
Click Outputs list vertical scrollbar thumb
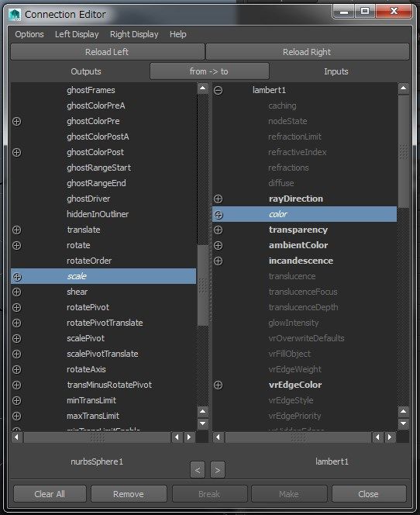(x=203, y=285)
